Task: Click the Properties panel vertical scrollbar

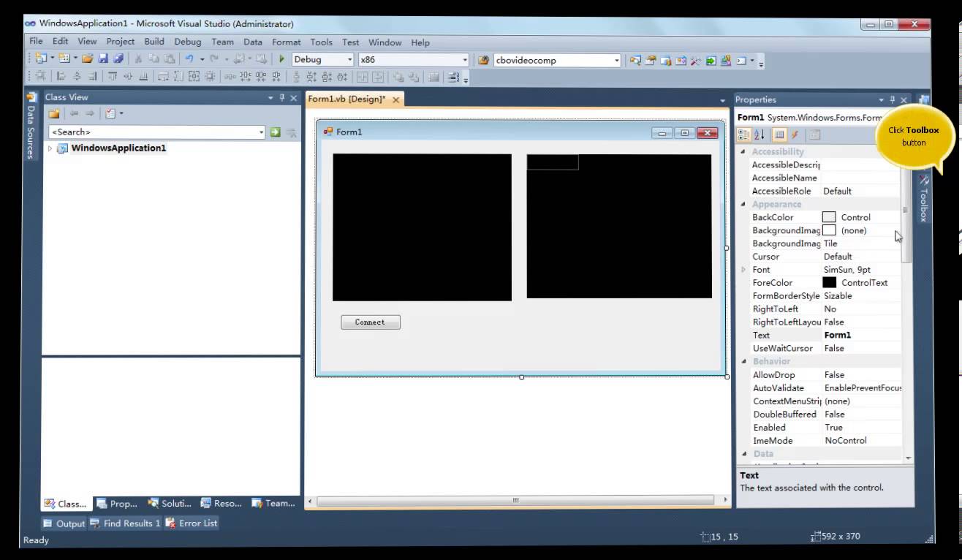Action: tap(908, 303)
